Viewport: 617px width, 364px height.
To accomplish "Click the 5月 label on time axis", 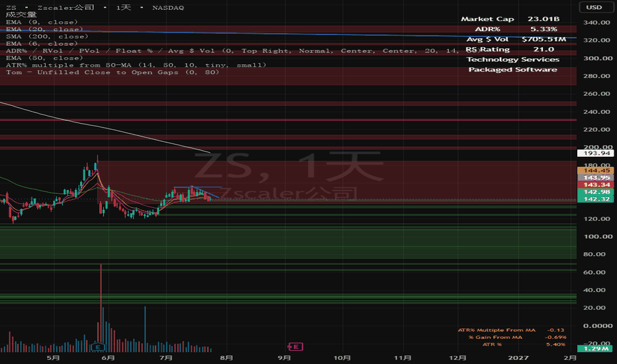I will point(53,357).
